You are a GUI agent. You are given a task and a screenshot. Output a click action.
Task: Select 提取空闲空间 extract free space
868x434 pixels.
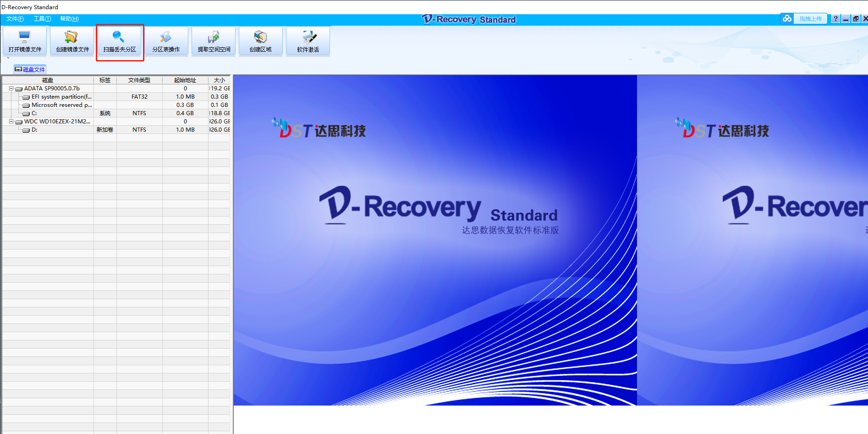point(214,41)
